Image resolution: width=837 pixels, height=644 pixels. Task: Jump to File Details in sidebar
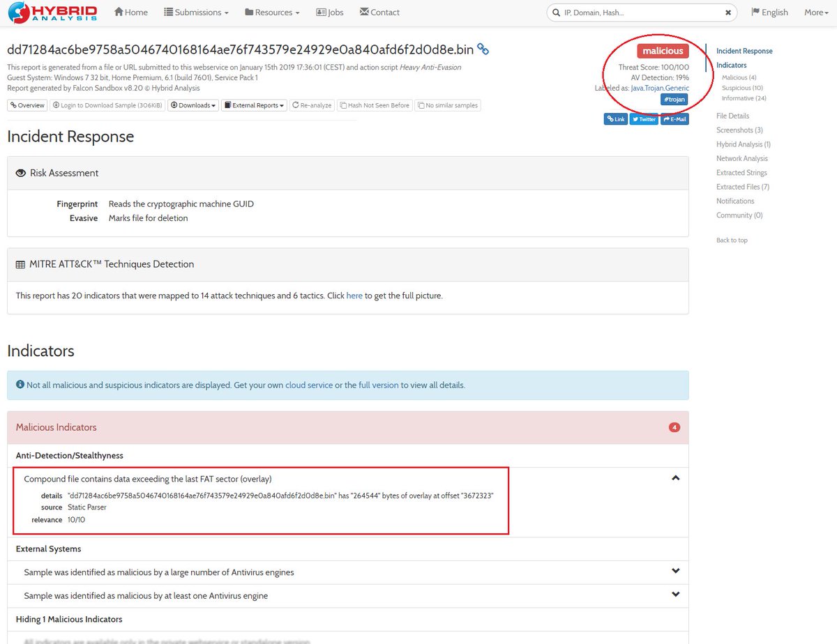[732, 116]
